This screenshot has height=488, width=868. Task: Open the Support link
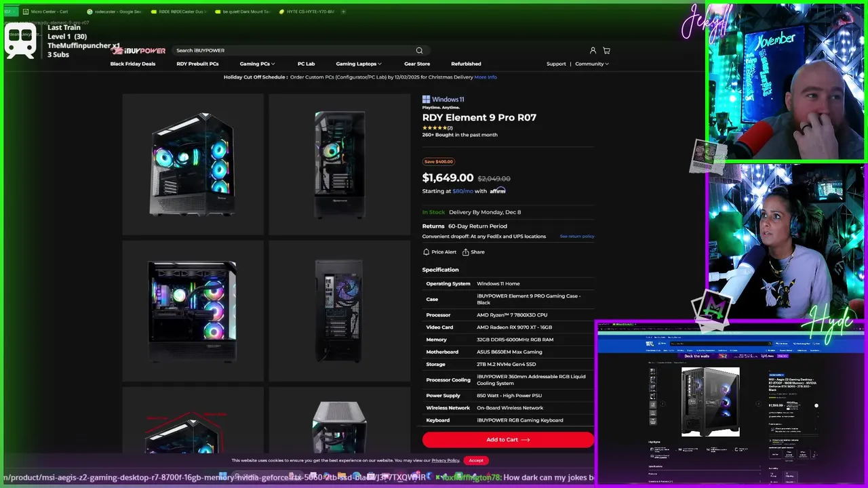click(556, 64)
